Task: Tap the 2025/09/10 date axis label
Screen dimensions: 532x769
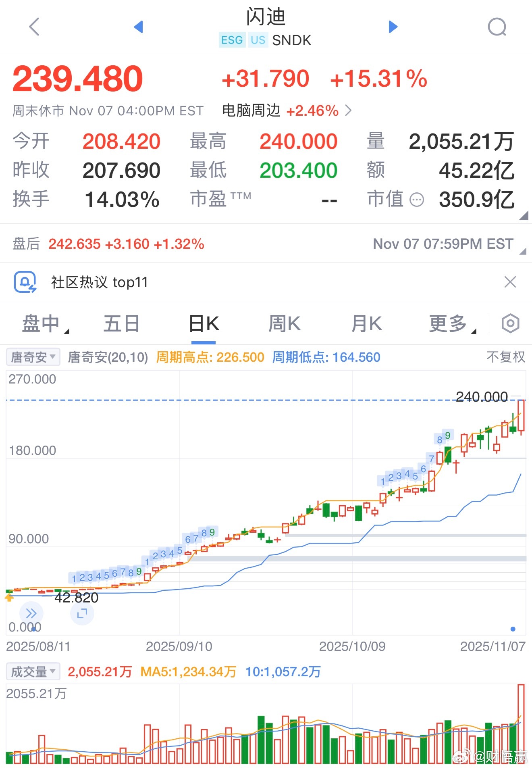Action: point(179,646)
